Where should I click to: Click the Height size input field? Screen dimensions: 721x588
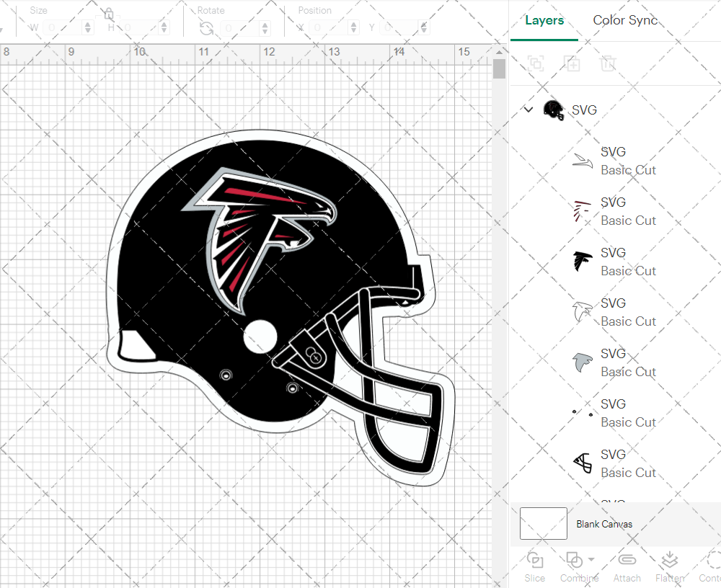(x=140, y=27)
